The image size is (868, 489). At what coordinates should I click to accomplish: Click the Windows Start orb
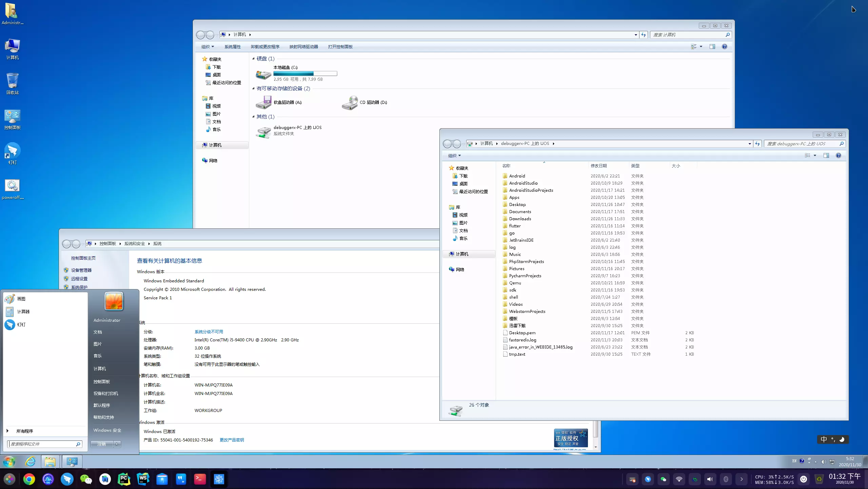tap(9, 462)
